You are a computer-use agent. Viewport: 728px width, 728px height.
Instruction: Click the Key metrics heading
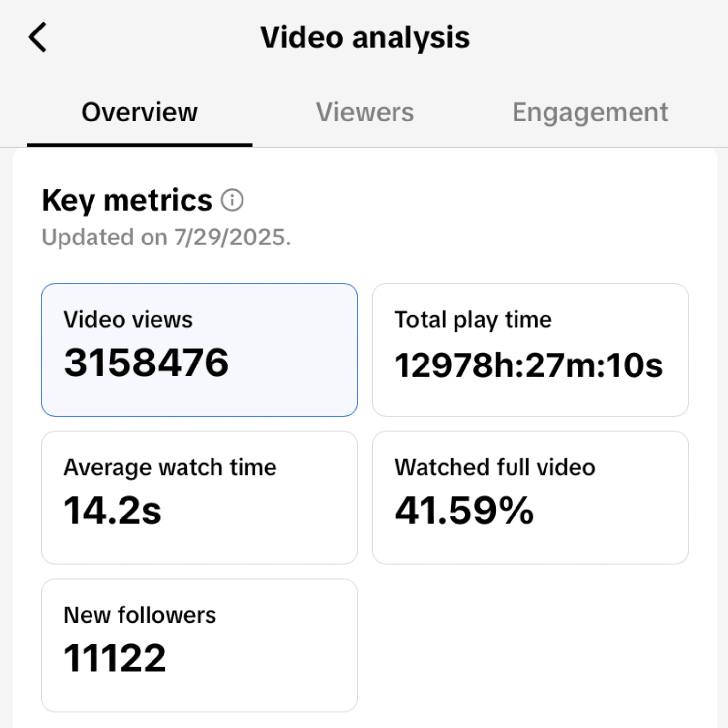[126, 200]
